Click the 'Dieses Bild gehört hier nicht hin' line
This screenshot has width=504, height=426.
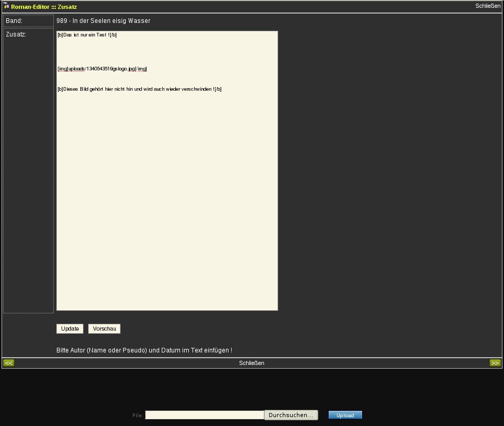click(x=139, y=89)
